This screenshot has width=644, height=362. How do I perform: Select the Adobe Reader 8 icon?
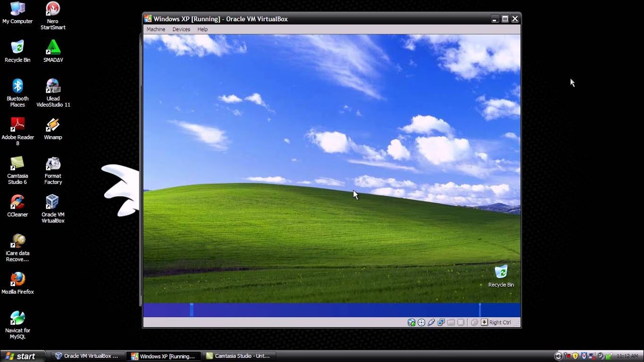coord(18,132)
